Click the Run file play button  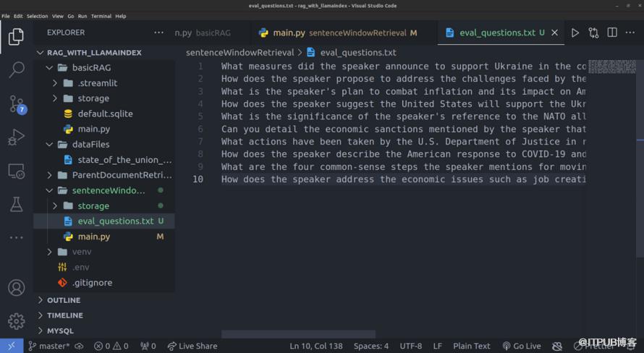(x=575, y=33)
